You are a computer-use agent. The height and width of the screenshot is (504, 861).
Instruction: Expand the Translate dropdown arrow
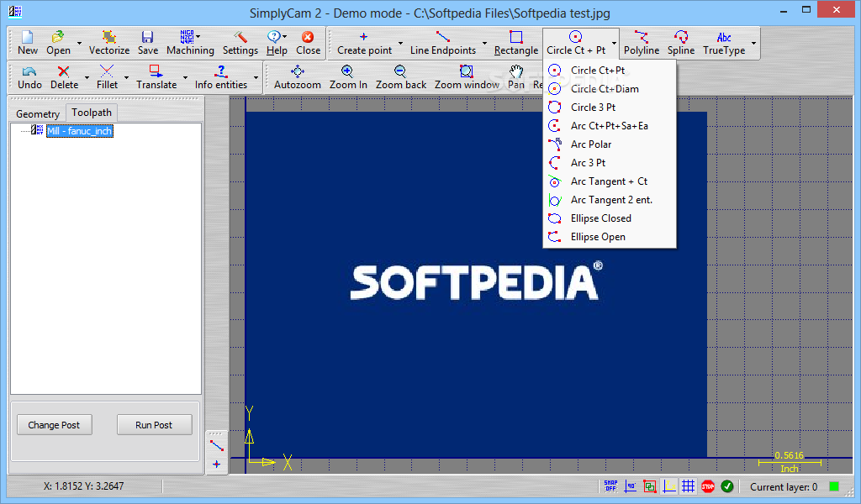185,77
